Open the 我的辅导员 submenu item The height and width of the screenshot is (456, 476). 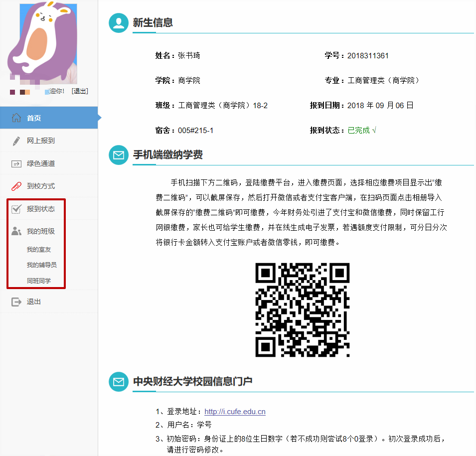tap(41, 265)
